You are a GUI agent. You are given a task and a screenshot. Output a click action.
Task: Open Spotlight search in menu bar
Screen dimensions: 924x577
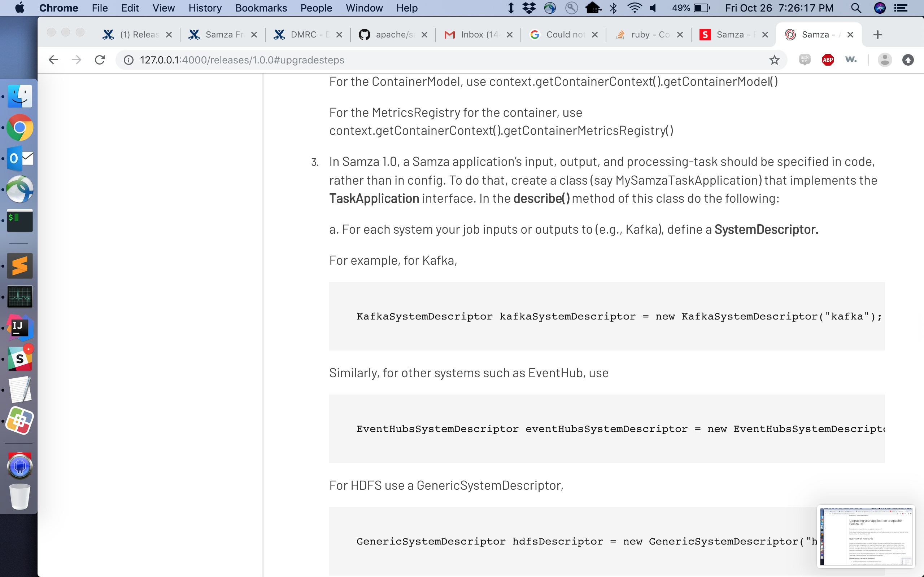click(856, 8)
